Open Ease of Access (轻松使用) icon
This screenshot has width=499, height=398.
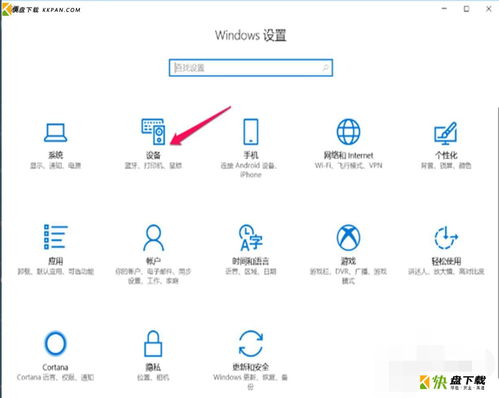[446, 237]
